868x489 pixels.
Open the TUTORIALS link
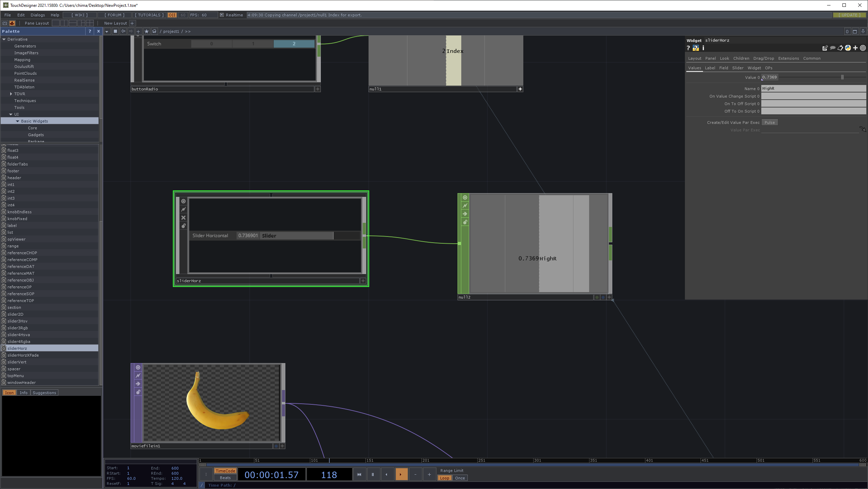(149, 15)
